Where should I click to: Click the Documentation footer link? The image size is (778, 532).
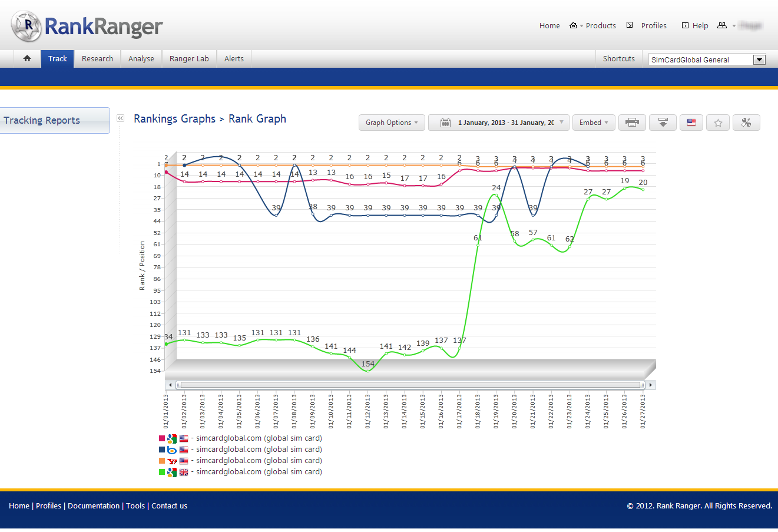[x=94, y=506]
